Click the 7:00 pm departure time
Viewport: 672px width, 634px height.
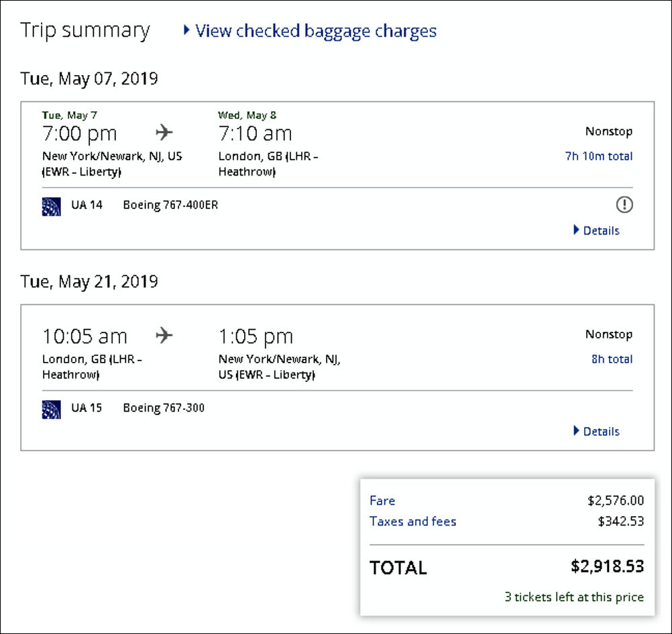[79, 133]
